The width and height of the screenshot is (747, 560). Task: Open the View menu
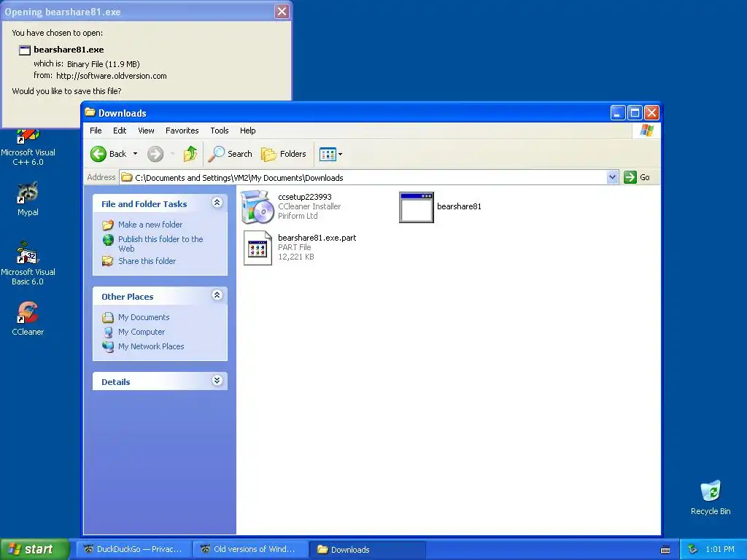coord(146,131)
